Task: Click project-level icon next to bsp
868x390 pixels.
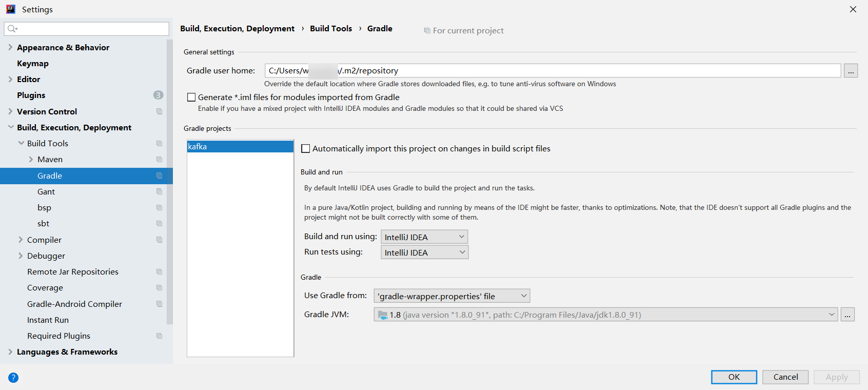Action: click(159, 208)
